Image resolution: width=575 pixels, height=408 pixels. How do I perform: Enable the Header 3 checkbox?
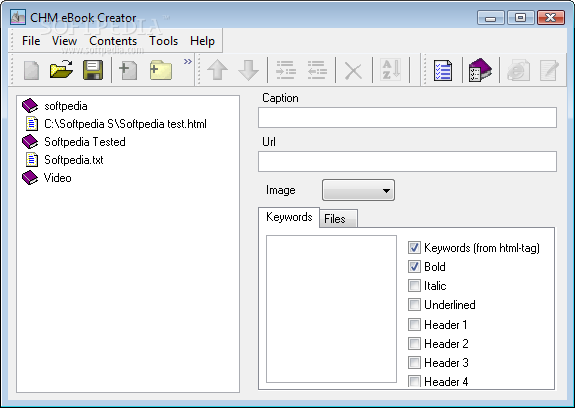click(414, 363)
